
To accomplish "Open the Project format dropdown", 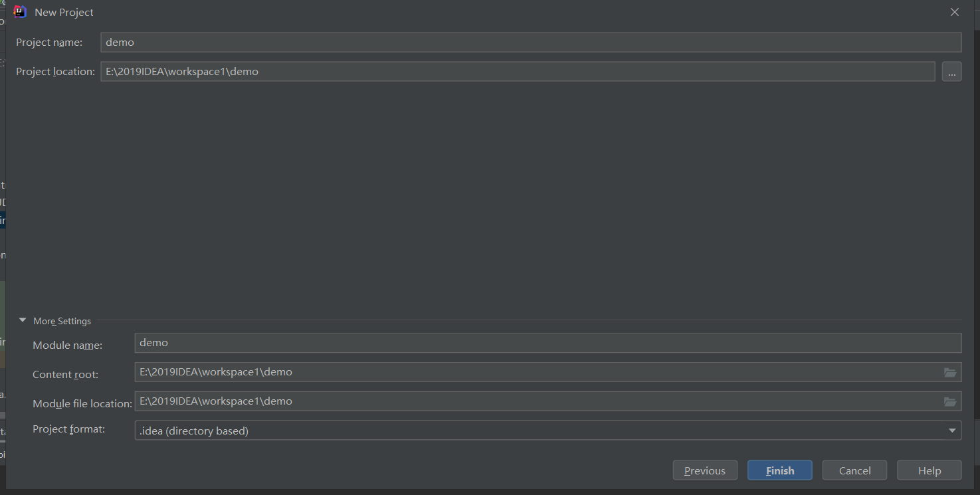I will pyautogui.click(x=548, y=431).
